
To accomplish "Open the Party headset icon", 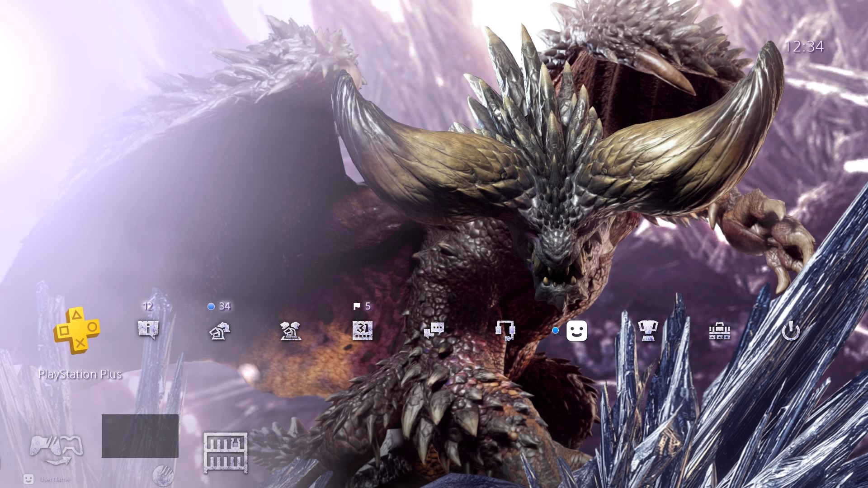I will point(505,331).
